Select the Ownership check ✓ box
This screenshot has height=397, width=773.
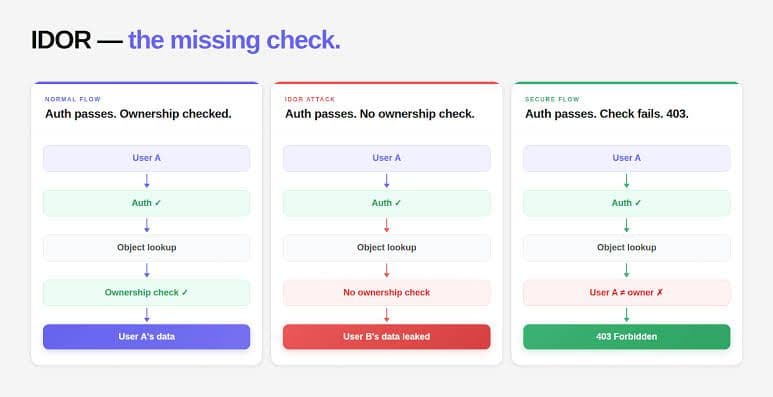(146, 292)
